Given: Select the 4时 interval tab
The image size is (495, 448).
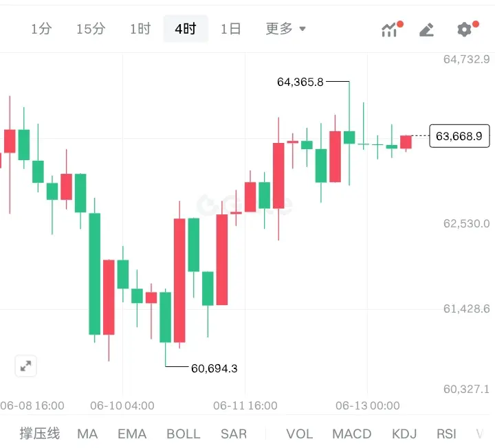Looking at the screenshot, I should [186, 29].
